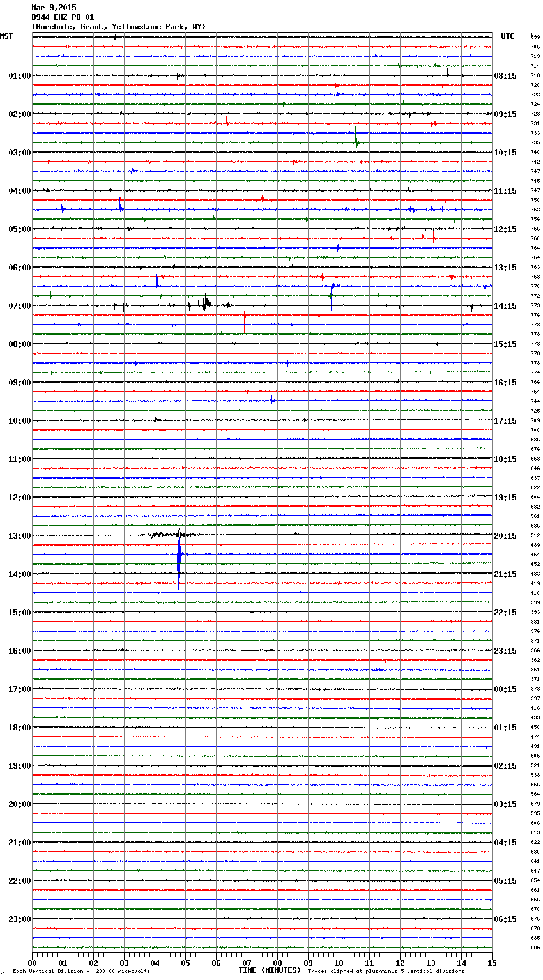Image resolution: width=543 pixels, height=980 pixels.
Task: Click the 19:15 UTC time label
Action: [505, 498]
